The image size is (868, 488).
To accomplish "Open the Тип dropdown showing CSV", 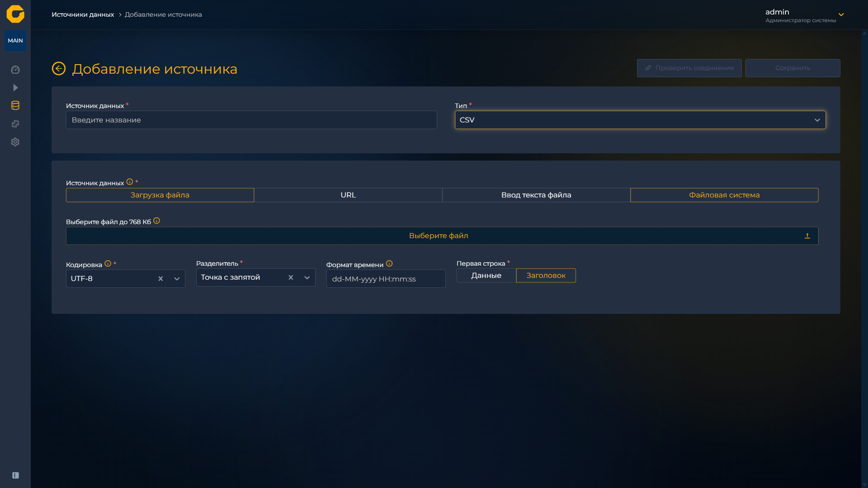I will (x=640, y=120).
